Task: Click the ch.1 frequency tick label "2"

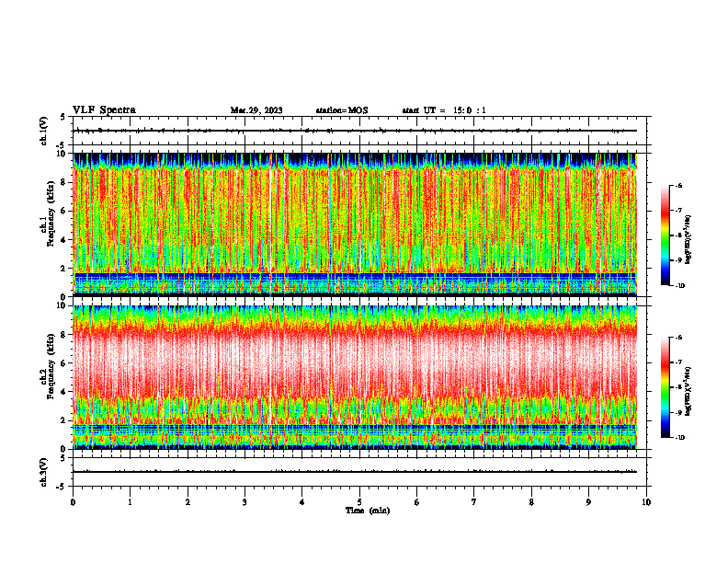Action: pyautogui.click(x=64, y=269)
